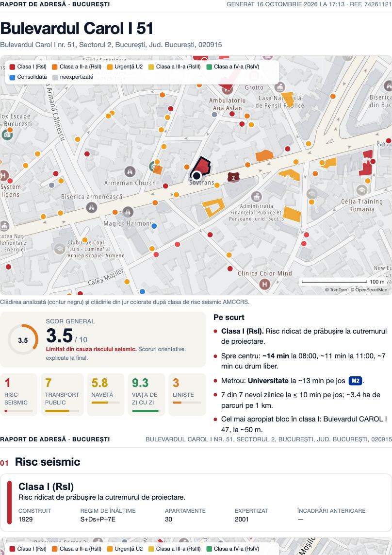The height and width of the screenshot is (555, 392).
Task: Click the Clasa I (RsI) card heading
Action: click(x=46, y=487)
